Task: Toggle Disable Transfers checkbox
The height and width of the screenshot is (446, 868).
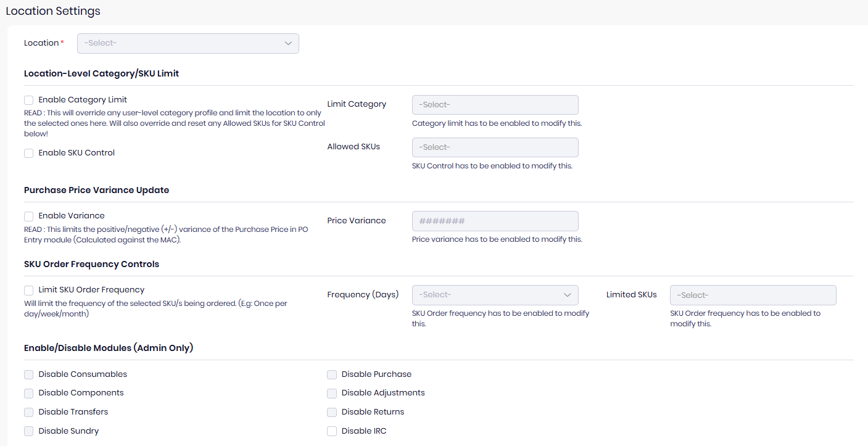Action: point(29,412)
